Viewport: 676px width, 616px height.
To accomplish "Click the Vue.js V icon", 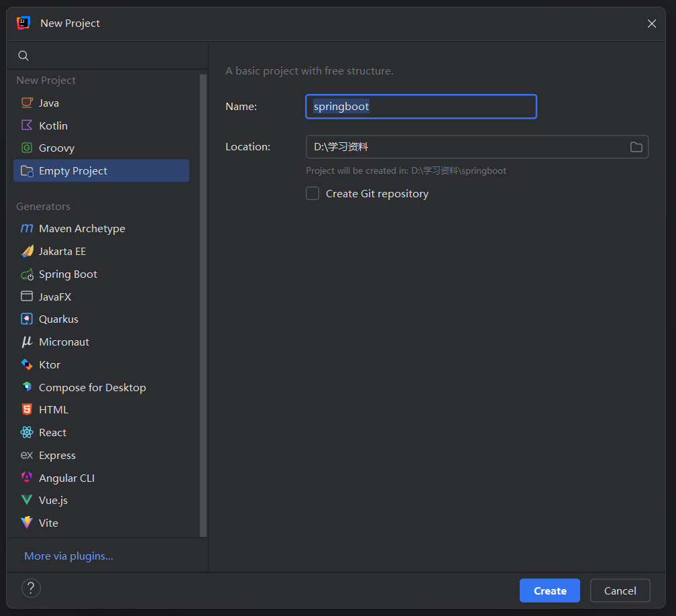I will pos(27,500).
